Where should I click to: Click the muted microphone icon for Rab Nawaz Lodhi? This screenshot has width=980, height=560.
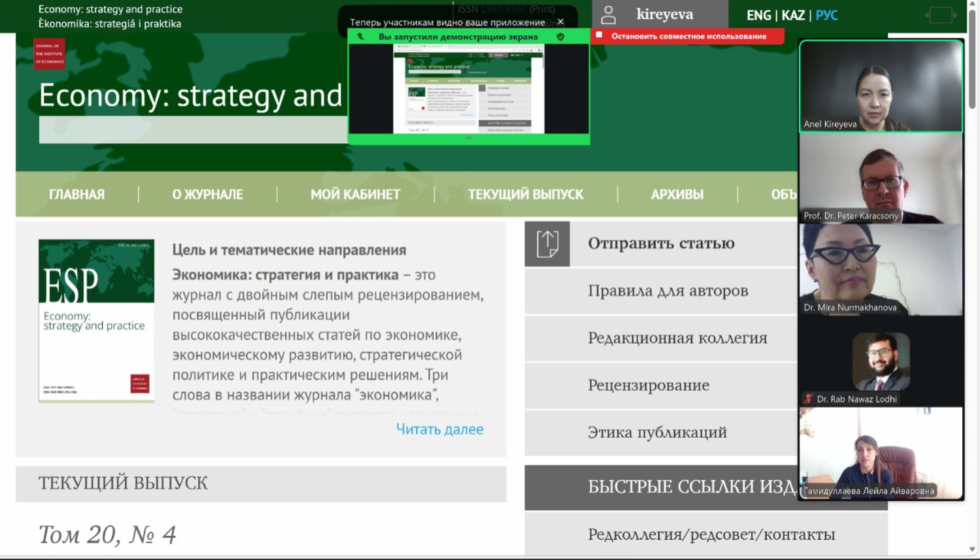809,399
